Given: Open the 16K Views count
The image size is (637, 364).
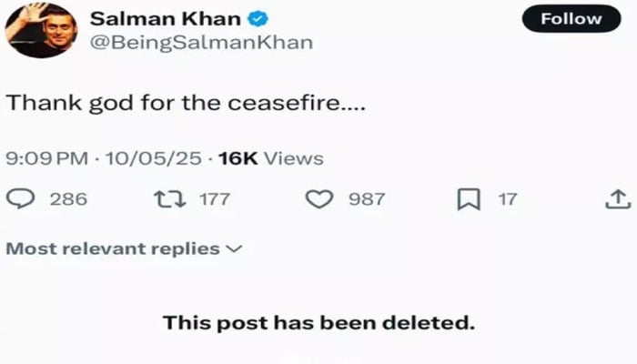Looking at the screenshot, I should tap(270, 158).
